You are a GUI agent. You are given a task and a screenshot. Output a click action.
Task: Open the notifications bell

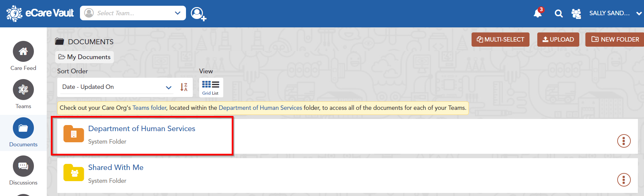coord(537,14)
